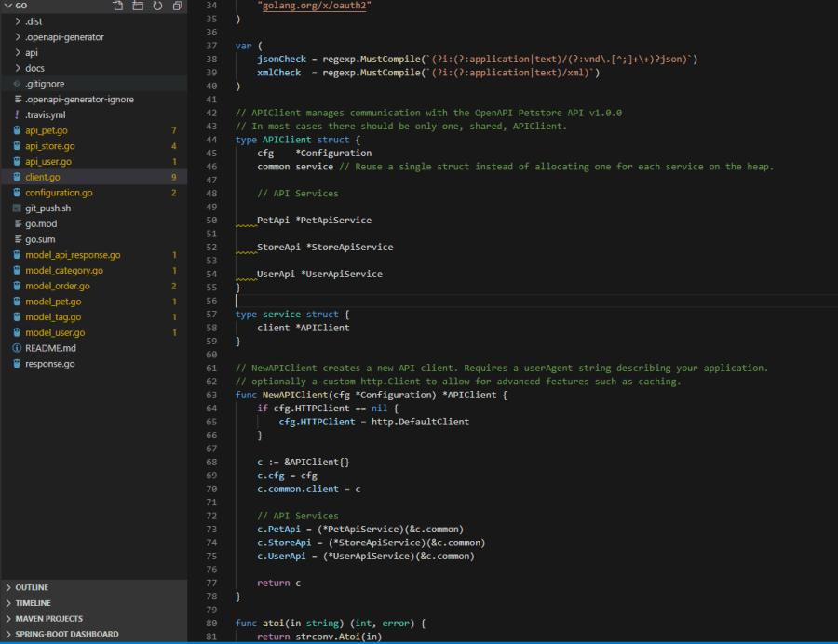
Task: Click the golang.org/x/oauth2 import link
Action: point(315,6)
